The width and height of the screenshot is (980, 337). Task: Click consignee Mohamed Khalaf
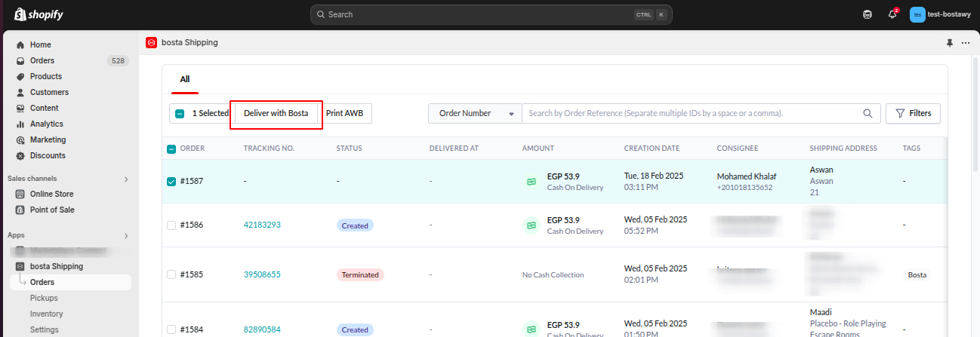(x=746, y=176)
